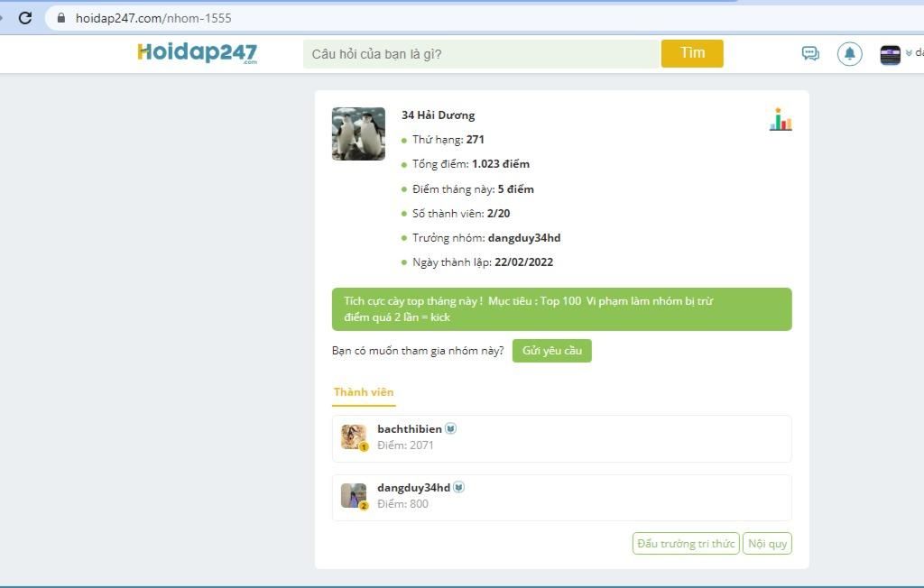Click the user avatar in the header
Viewport: 924px width, 588px height.
pyautogui.click(x=890, y=55)
